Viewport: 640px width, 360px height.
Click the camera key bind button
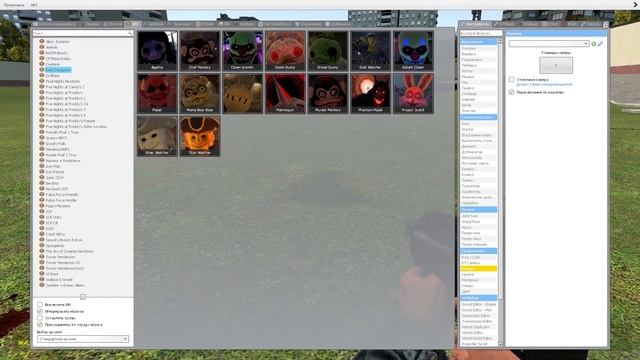556,65
